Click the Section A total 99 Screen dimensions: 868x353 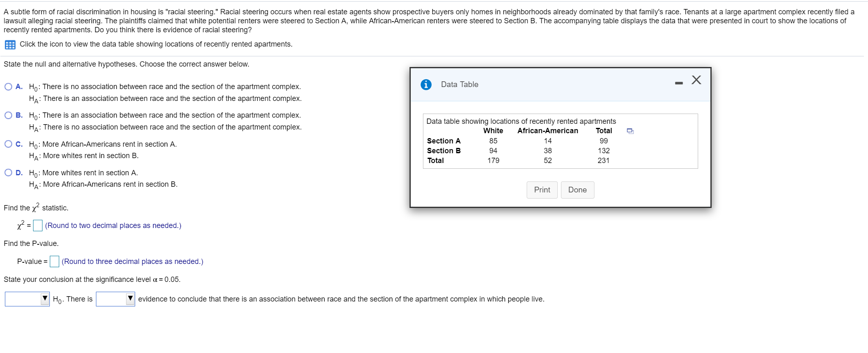pyautogui.click(x=603, y=141)
